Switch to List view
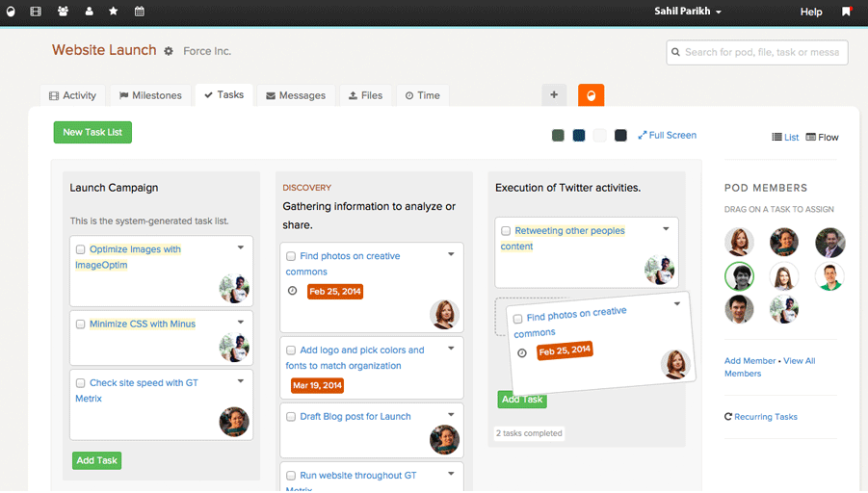868x493 pixels. [785, 138]
